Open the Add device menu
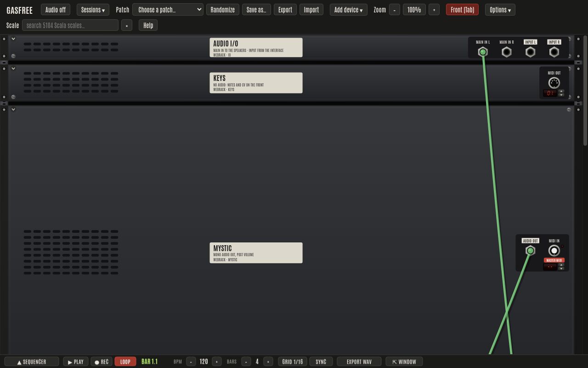Image resolution: width=588 pixels, height=368 pixels. 348,10
